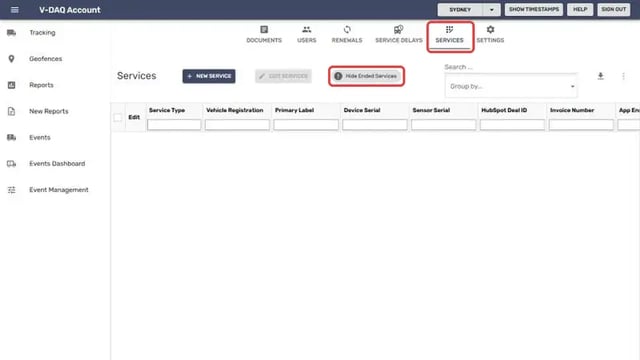This screenshot has height=360, width=640.
Task: Click the Show Timestamps button
Action: (534, 9)
